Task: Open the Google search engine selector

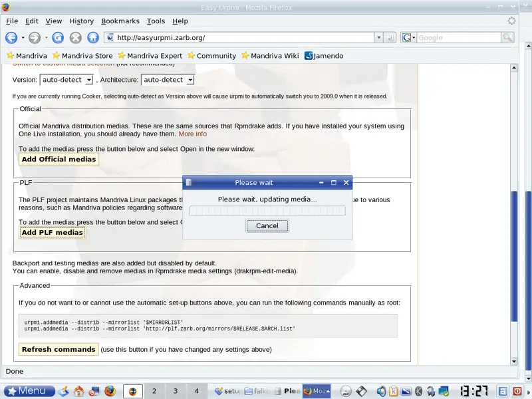Action: point(408,38)
